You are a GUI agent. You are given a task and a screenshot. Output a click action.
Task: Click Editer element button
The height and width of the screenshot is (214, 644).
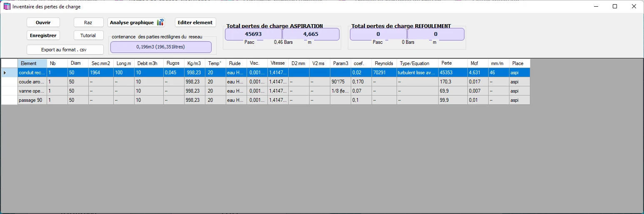pos(195,23)
